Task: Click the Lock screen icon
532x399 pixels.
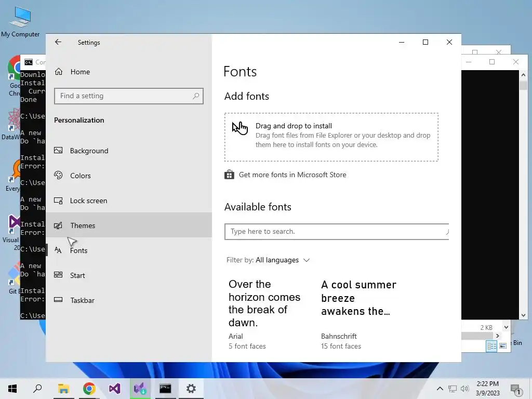Action: [x=58, y=201]
